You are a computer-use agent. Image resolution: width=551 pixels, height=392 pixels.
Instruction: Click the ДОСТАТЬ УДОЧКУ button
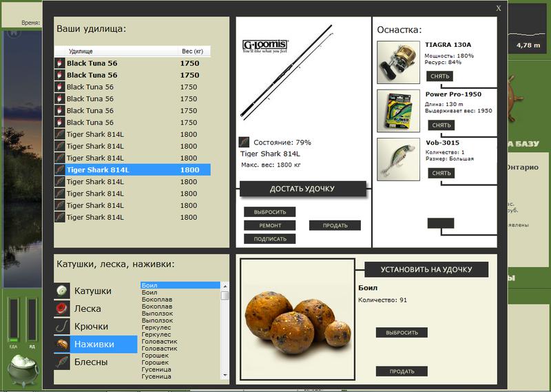(302, 189)
